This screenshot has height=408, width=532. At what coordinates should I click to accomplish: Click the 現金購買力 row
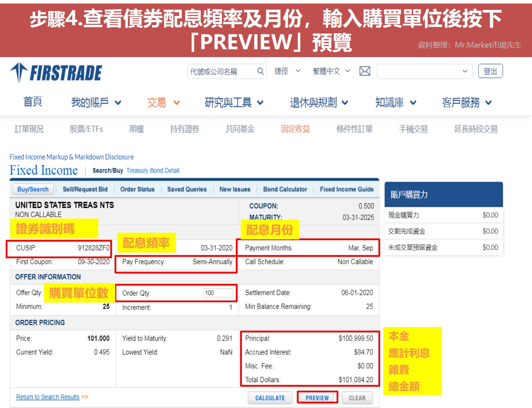pyautogui.click(x=443, y=215)
